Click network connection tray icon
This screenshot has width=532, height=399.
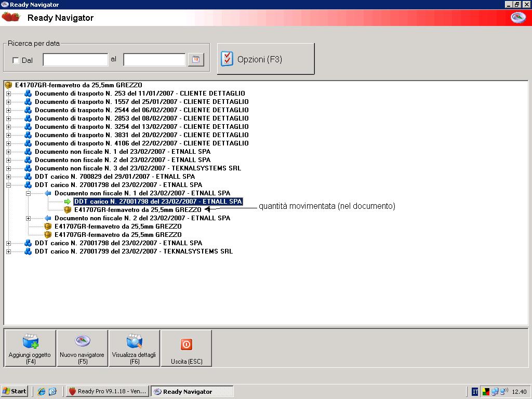pyautogui.click(x=495, y=392)
